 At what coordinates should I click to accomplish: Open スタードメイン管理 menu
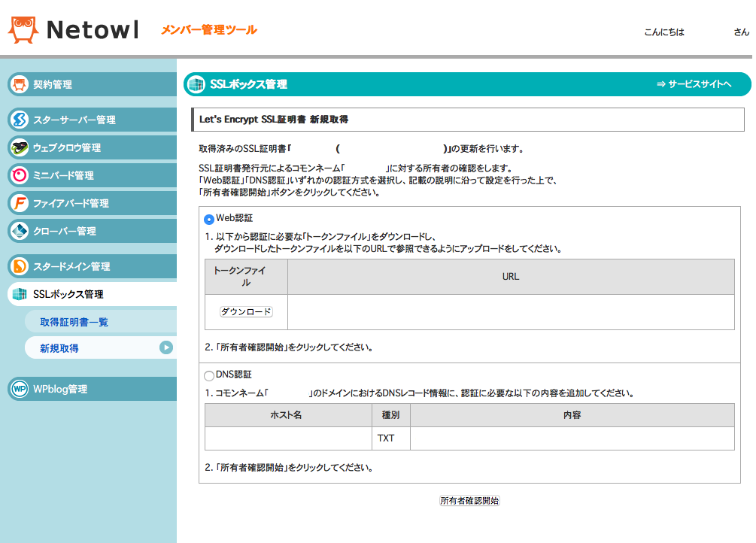pos(92,266)
